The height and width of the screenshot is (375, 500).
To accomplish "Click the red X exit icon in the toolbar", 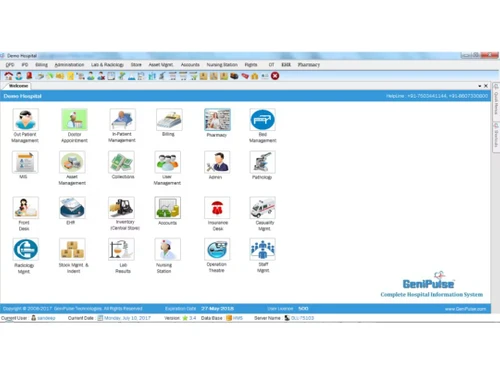I will pyautogui.click(x=275, y=76).
